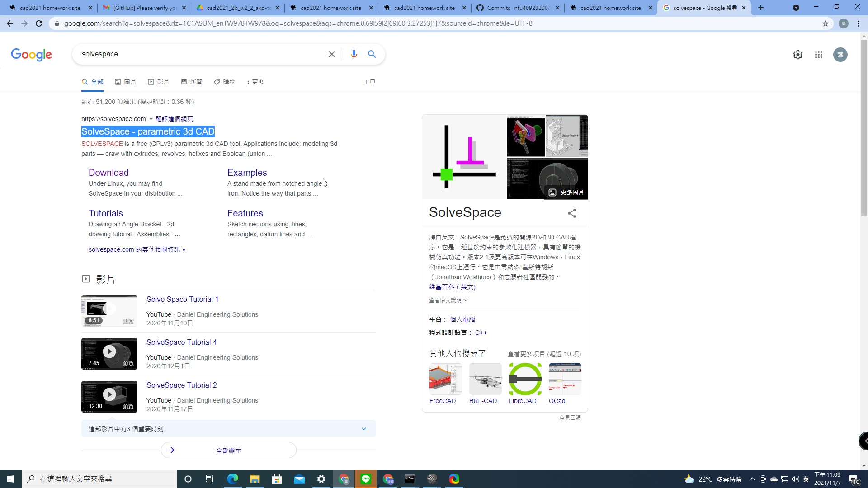This screenshot has height=488, width=868.
Task: Click 翻譯這個網頁 link
Action: point(174,119)
